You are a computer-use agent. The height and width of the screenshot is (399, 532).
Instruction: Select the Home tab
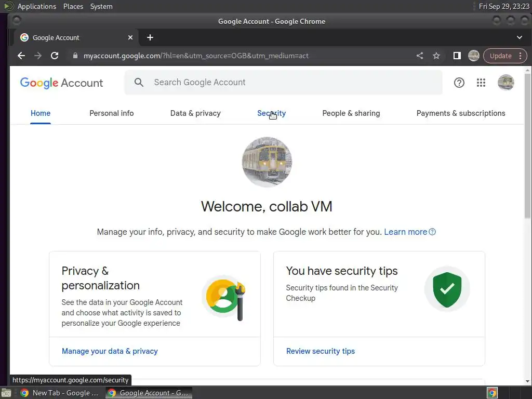41,113
